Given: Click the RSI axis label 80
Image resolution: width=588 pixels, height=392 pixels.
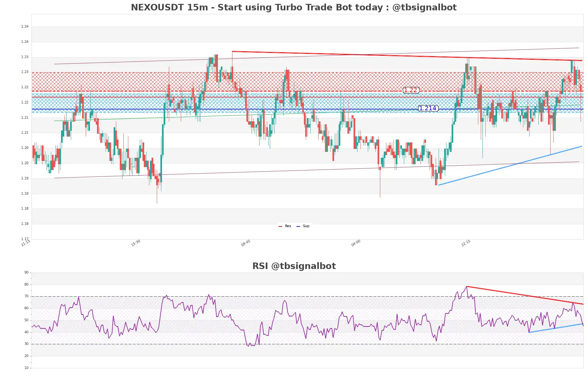Looking at the screenshot, I should (x=26, y=285).
